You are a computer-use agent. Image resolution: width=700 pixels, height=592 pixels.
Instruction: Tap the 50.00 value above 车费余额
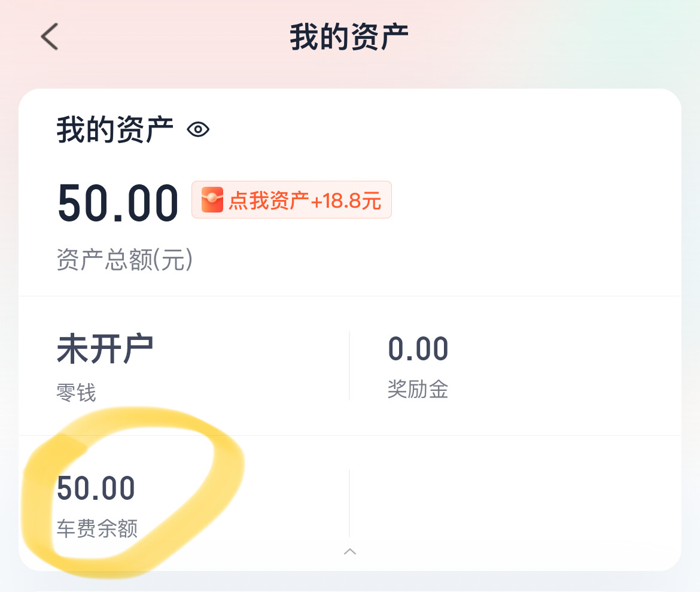click(x=96, y=488)
